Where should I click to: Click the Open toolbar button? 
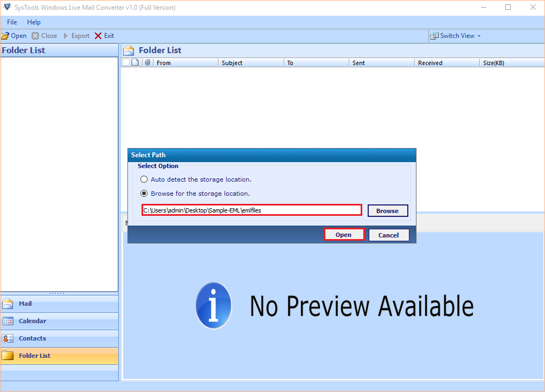(x=14, y=36)
